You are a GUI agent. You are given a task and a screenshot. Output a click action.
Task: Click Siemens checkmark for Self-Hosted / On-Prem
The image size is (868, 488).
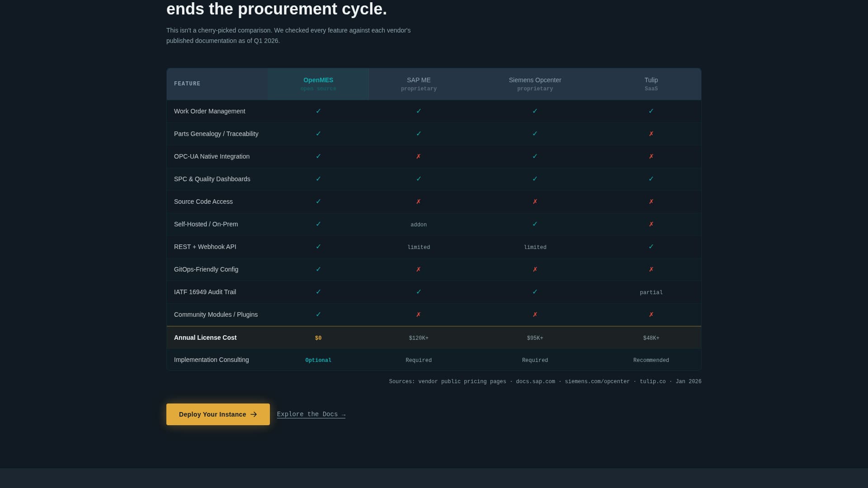tap(535, 224)
